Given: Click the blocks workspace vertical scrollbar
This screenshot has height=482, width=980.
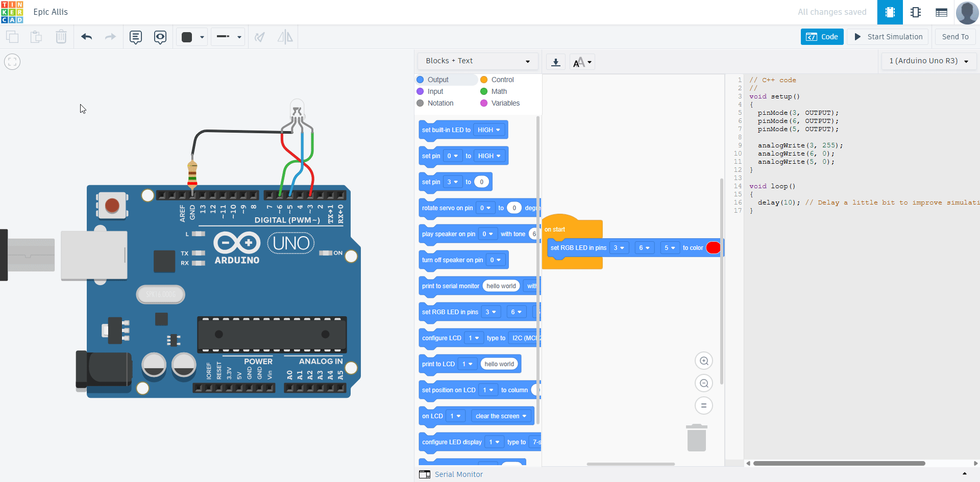Looking at the screenshot, I should (x=721, y=281).
